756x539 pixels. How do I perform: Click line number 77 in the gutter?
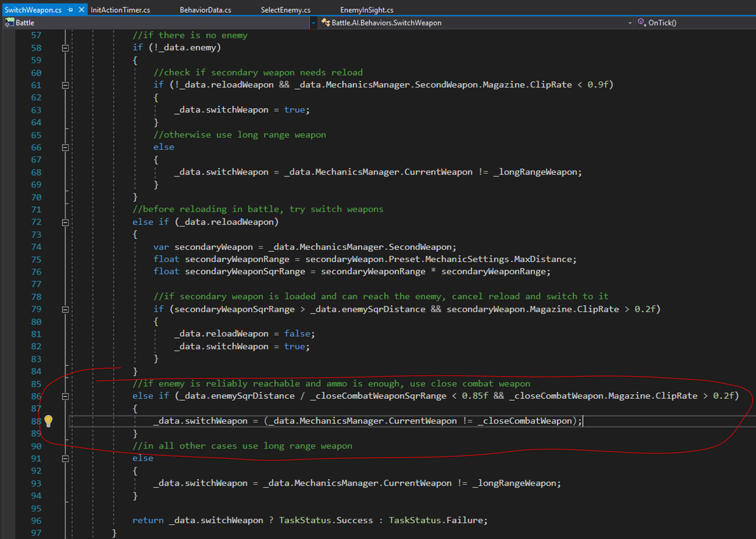click(x=36, y=284)
